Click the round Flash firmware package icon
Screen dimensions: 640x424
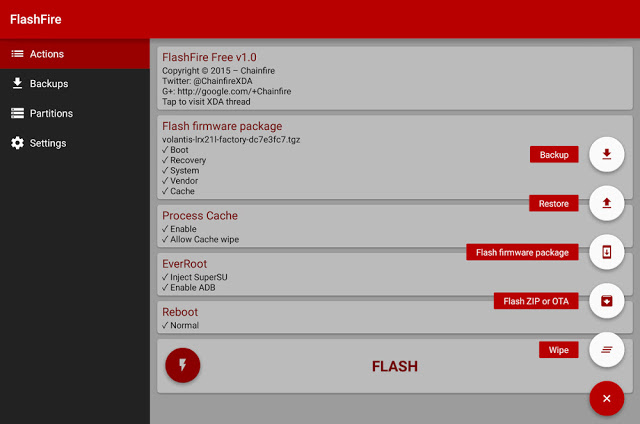point(607,252)
